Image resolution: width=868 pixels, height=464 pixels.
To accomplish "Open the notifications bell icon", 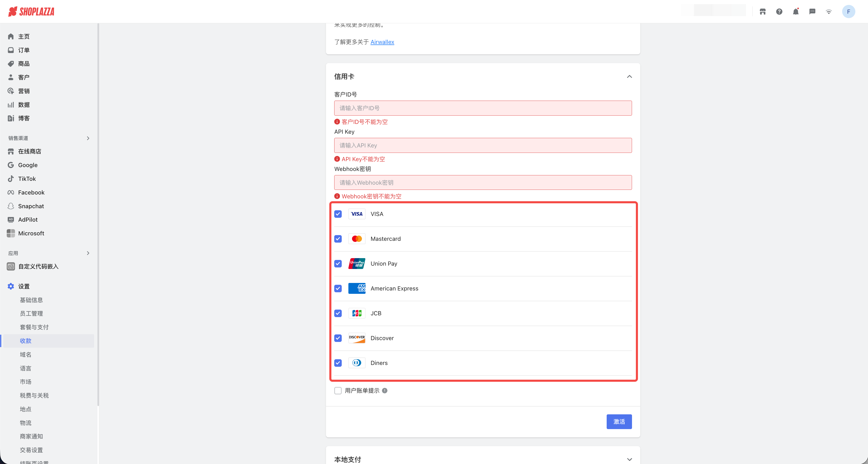I will point(796,12).
